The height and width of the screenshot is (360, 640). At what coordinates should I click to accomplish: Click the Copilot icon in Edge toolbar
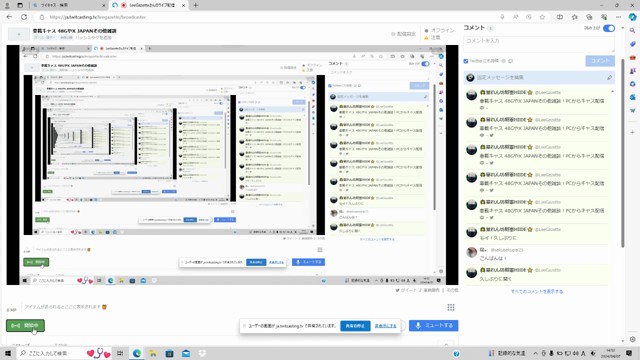pos(632,17)
